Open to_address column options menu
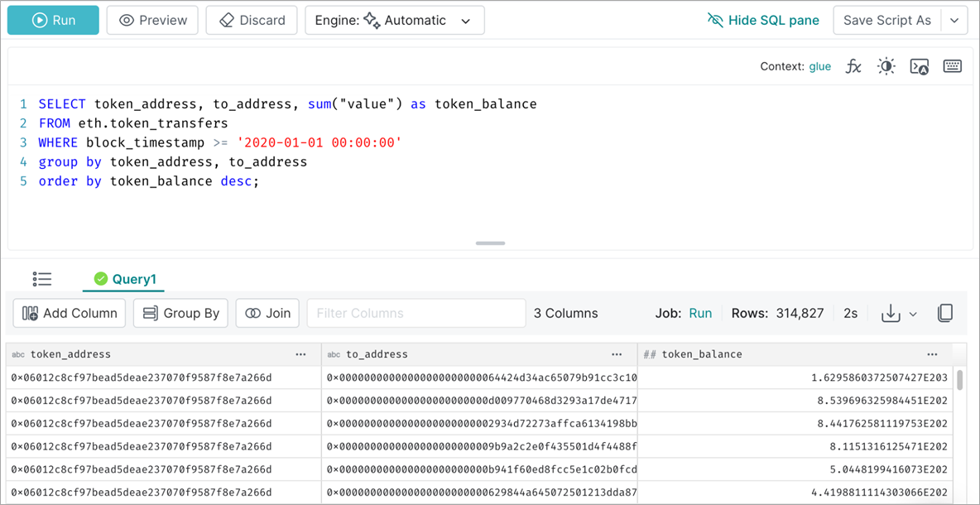Viewport: 980px width, 505px height. pyautogui.click(x=617, y=354)
